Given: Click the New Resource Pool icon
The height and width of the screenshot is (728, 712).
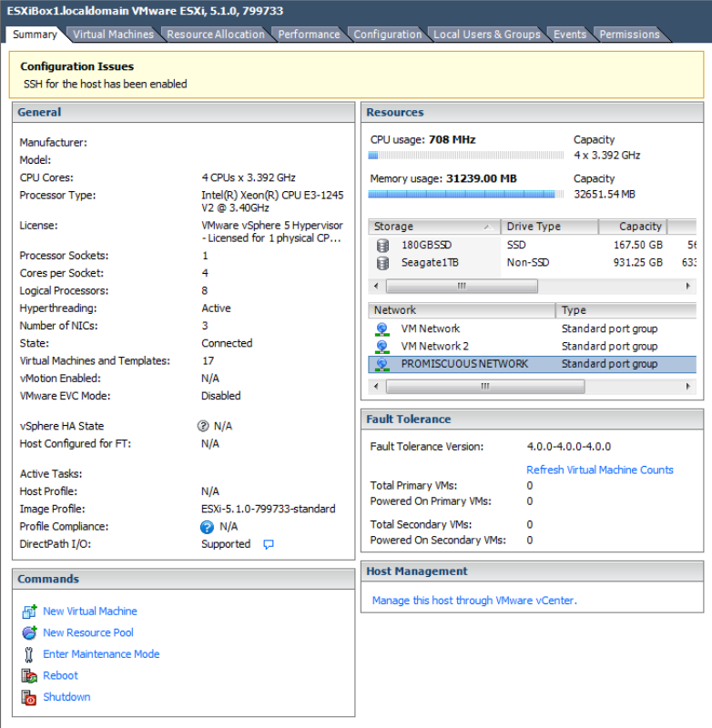Looking at the screenshot, I should (x=28, y=632).
